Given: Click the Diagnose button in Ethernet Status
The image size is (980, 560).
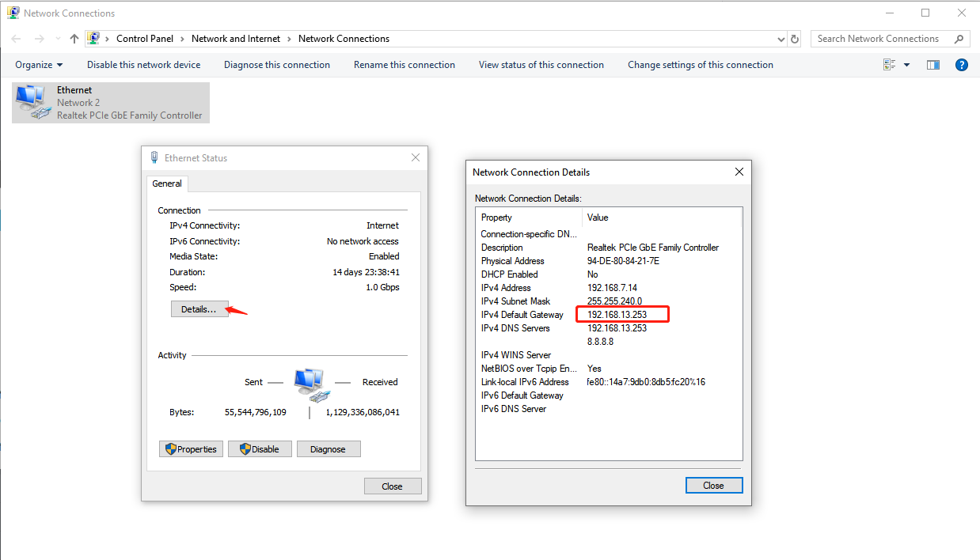Looking at the screenshot, I should (x=329, y=449).
